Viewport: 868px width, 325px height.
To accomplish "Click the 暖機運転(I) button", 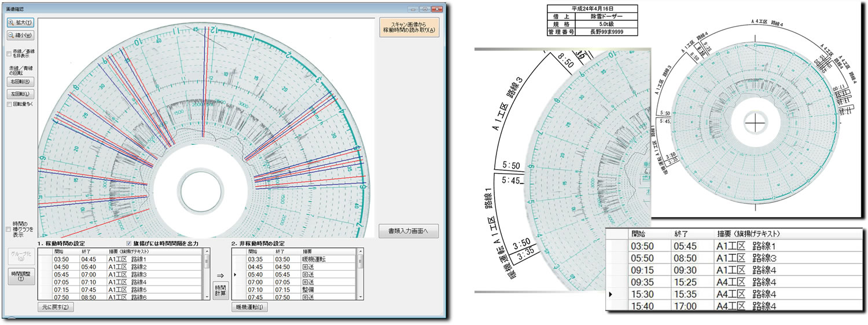I will (249, 307).
